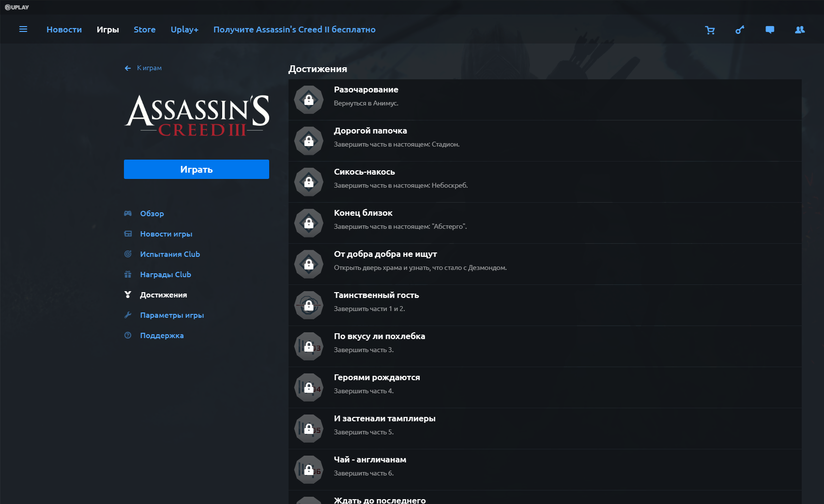Open the friends list icon
Image resolution: width=824 pixels, height=504 pixels.
(x=800, y=30)
